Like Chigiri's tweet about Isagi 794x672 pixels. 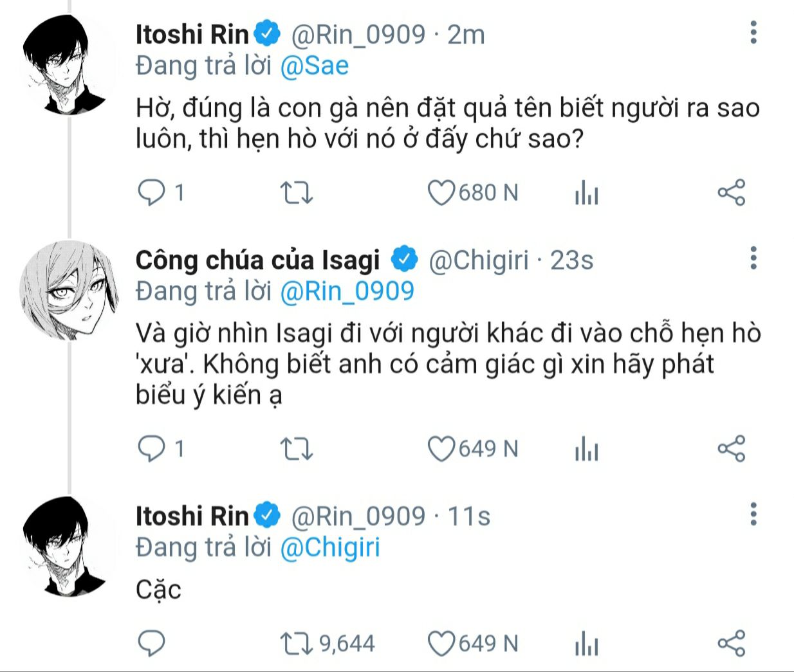pyautogui.click(x=441, y=449)
